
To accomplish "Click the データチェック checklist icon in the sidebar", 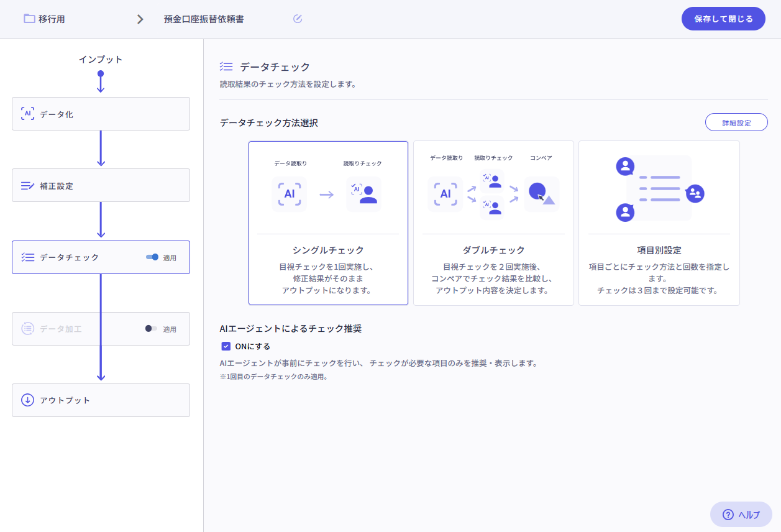I will click(x=29, y=257).
